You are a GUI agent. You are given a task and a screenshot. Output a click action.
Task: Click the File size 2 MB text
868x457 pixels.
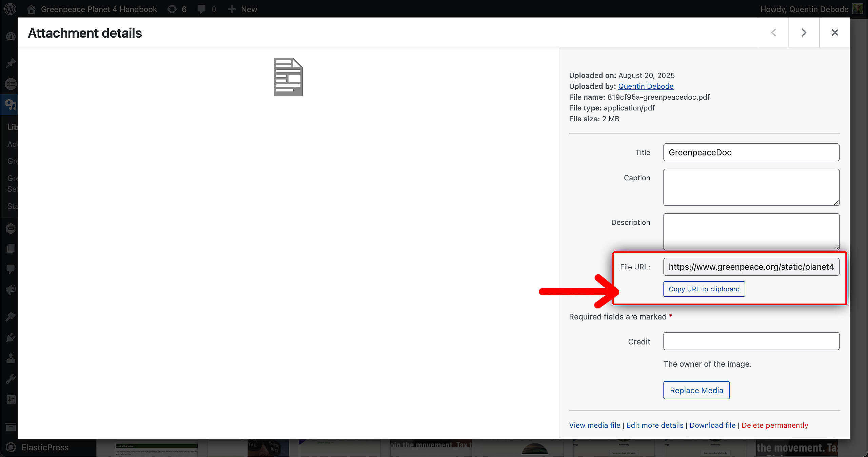(x=594, y=119)
